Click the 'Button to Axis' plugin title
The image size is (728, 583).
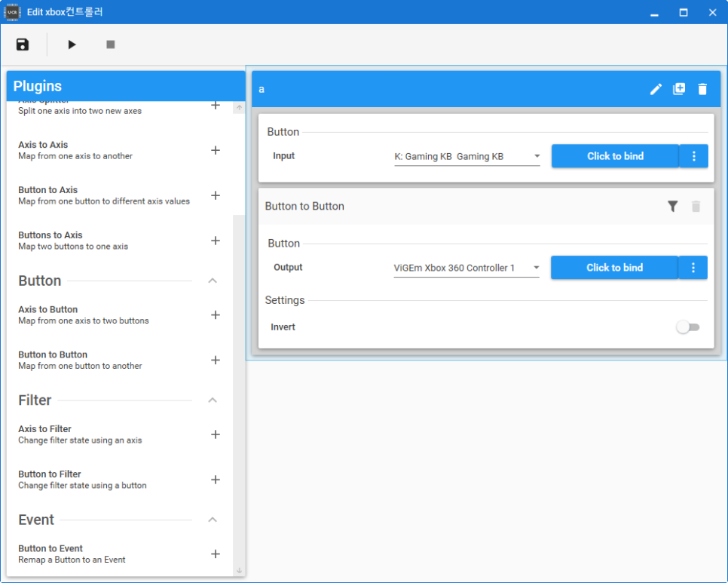[x=47, y=189]
